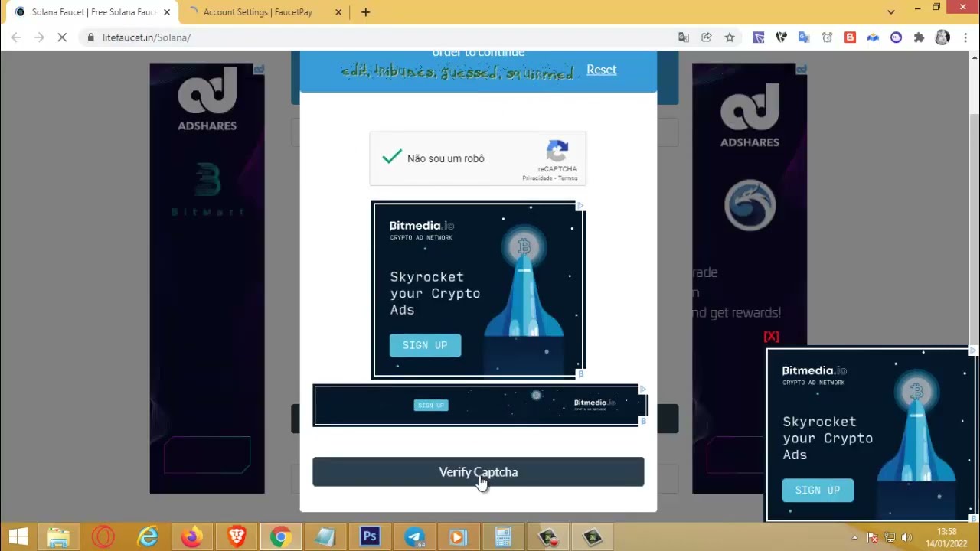
Task: Open the reCAPTCHA Termos link
Action: click(x=568, y=178)
